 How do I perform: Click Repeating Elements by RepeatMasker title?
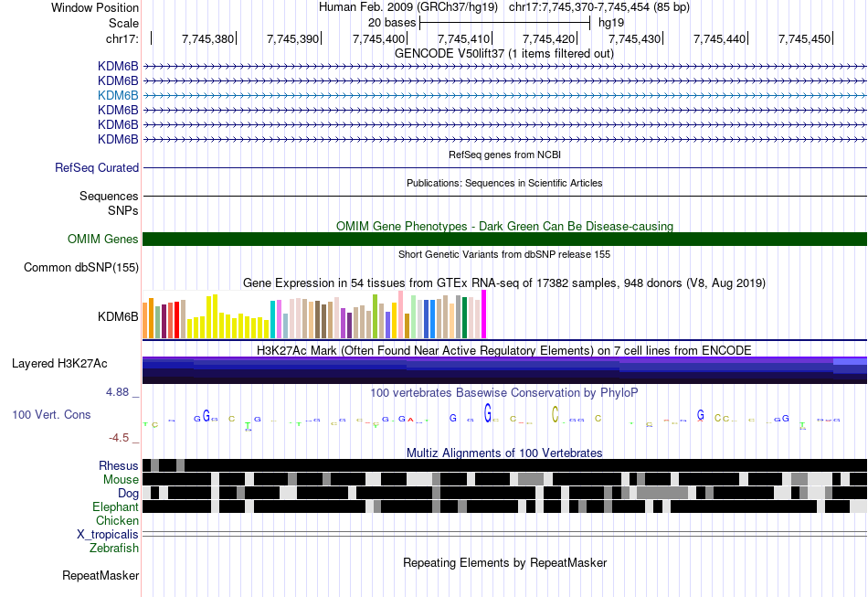coord(504,562)
